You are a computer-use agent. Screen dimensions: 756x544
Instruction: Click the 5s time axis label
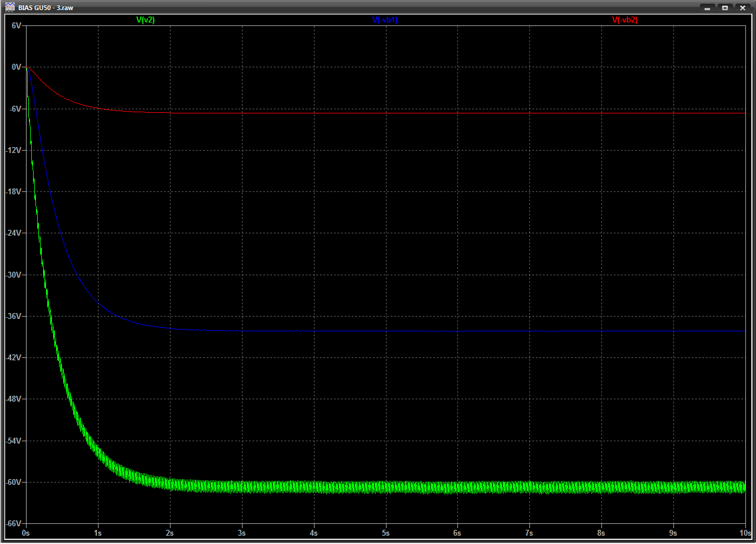[x=385, y=533]
